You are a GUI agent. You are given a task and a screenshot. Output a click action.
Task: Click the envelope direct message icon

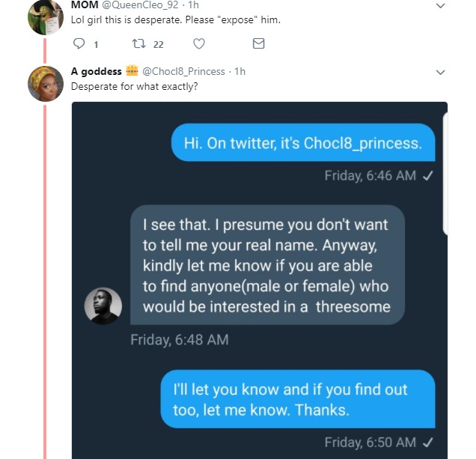coord(258,43)
